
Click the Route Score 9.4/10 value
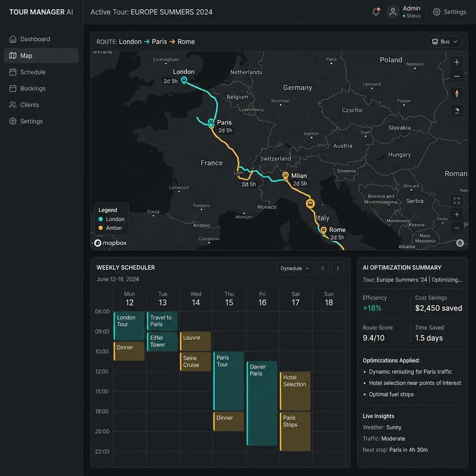[x=373, y=338]
